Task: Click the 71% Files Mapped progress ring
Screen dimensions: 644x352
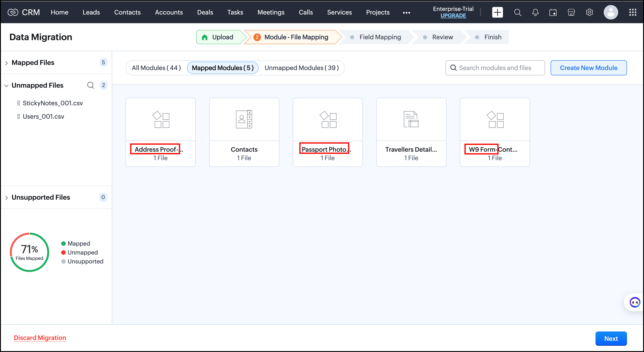Action: click(29, 252)
